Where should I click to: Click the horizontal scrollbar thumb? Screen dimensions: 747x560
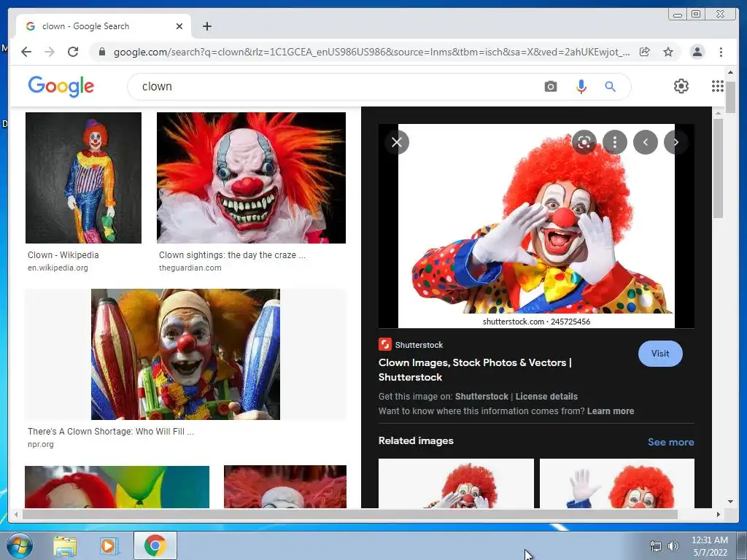point(349,514)
